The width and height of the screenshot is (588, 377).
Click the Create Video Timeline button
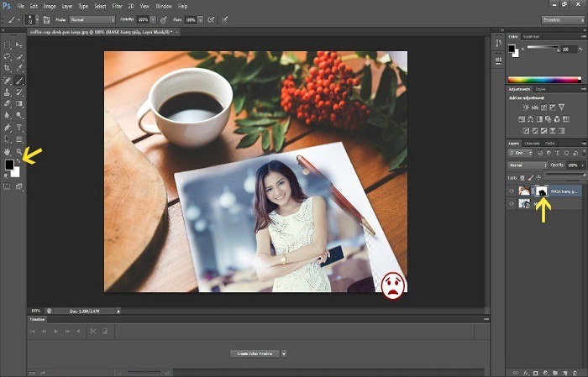click(x=254, y=354)
